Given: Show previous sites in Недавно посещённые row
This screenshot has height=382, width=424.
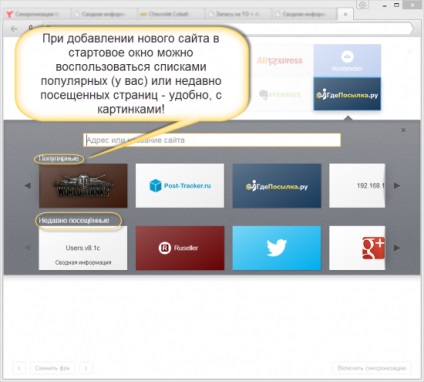Looking at the screenshot, I should pyautogui.click(x=28, y=248).
